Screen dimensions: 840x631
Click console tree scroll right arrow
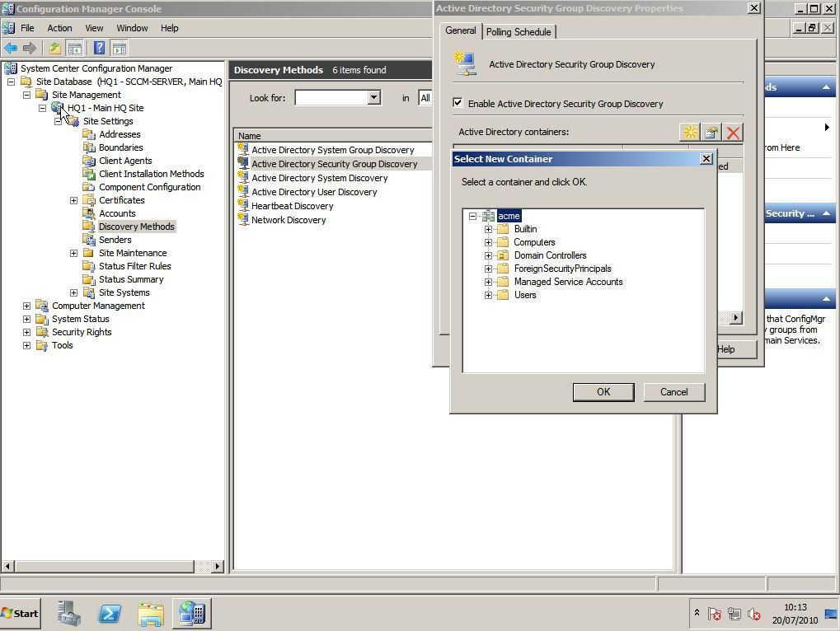(x=217, y=566)
